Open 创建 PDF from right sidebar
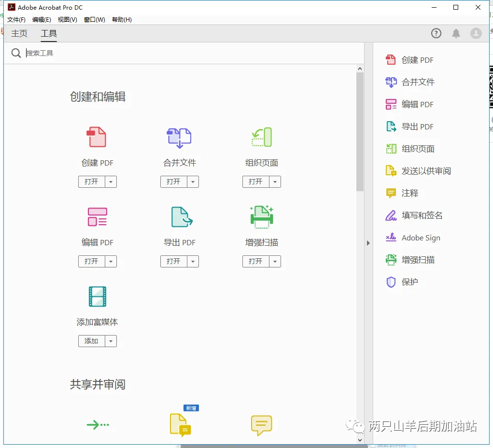 tap(409, 60)
